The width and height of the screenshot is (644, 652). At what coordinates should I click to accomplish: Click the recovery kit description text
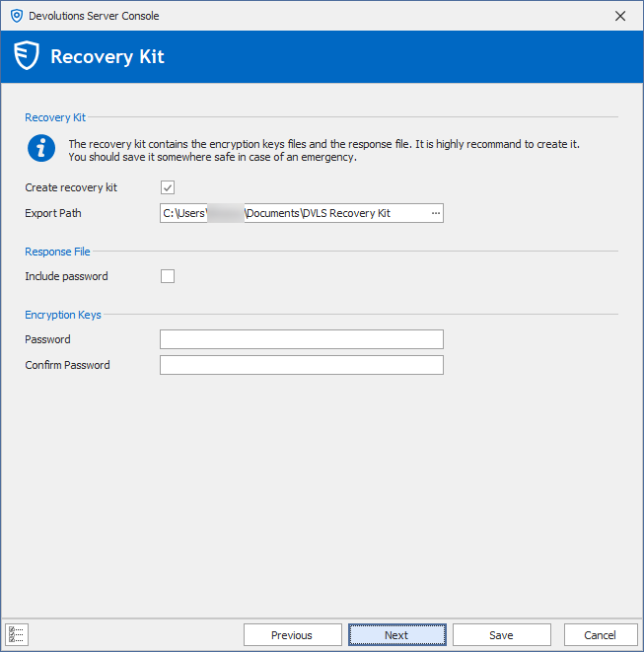click(323, 150)
